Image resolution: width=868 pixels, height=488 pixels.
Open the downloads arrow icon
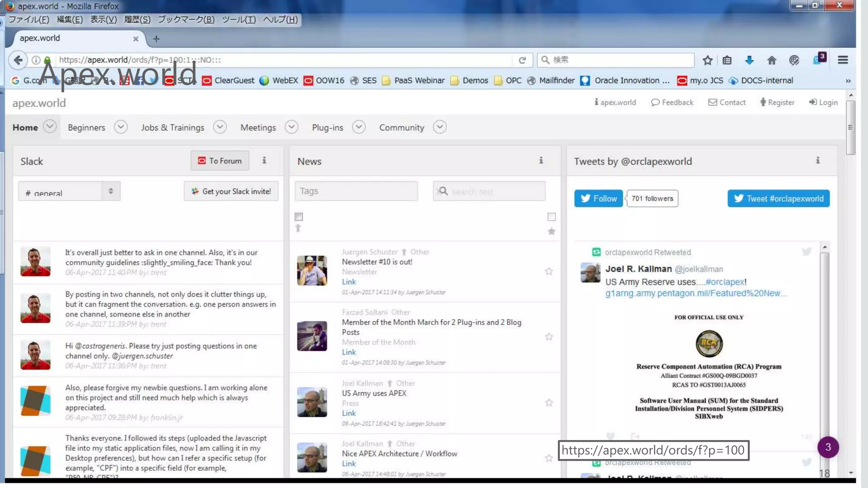tap(749, 60)
